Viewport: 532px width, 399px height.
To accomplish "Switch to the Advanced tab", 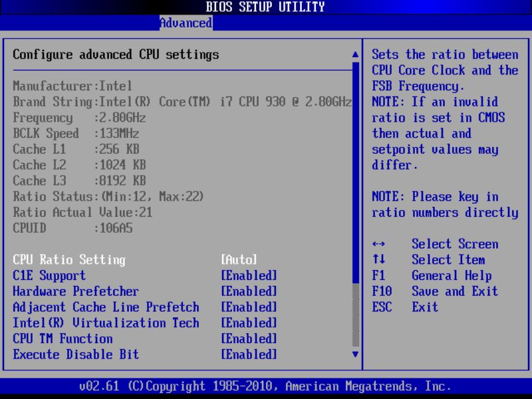I will click(186, 23).
